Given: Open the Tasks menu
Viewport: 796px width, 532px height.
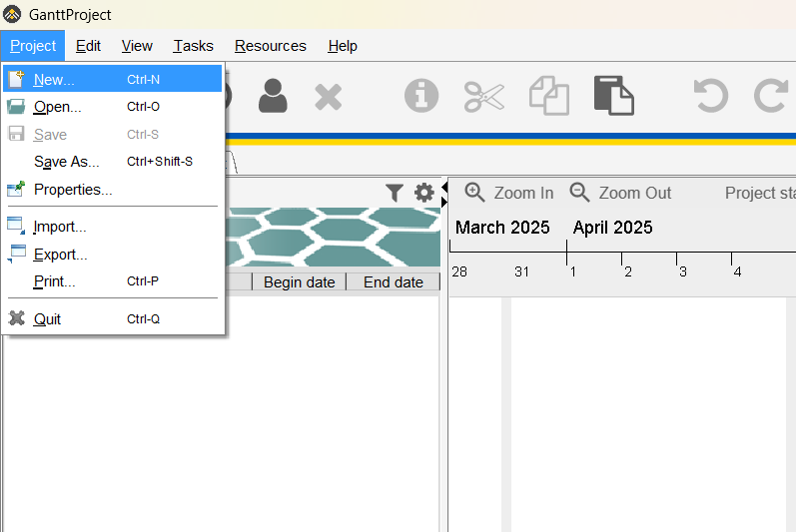Looking at the screenshot, I should (194, 46).
